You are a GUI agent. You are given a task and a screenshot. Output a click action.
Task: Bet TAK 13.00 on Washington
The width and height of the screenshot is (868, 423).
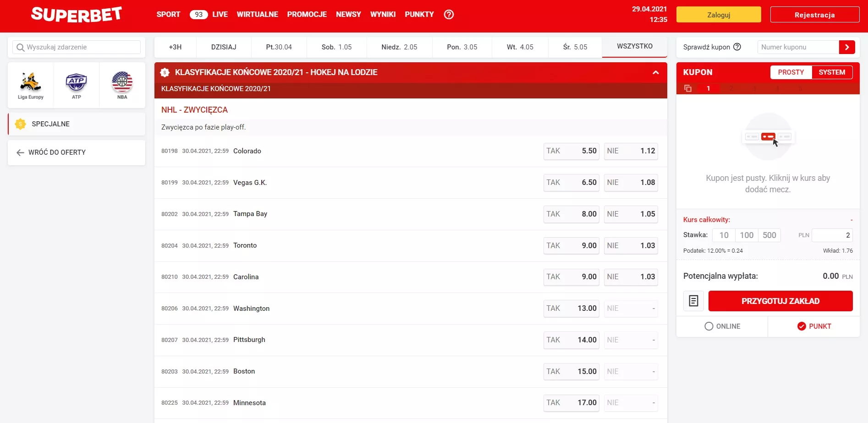pos(571,309)
